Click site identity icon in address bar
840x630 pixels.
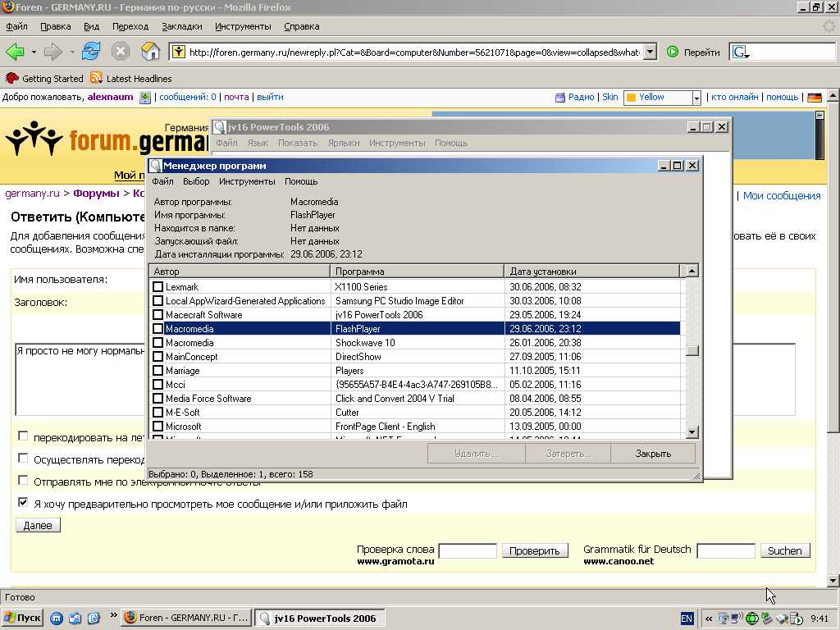pos(178,52)
